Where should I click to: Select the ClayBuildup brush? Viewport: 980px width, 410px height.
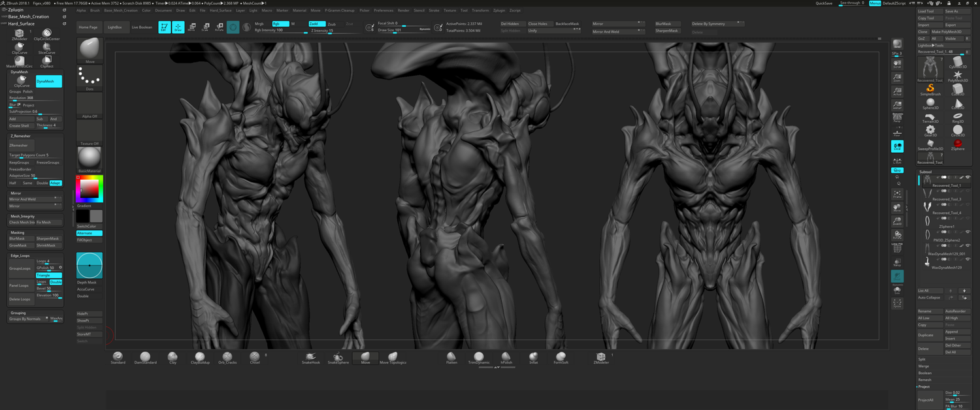[x=200, y=356]
